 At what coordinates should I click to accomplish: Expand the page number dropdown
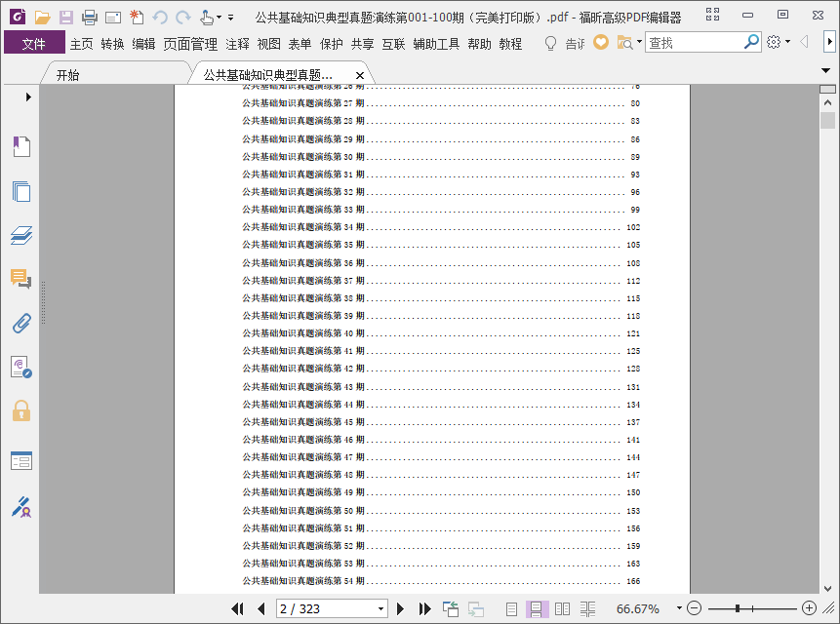380,609
